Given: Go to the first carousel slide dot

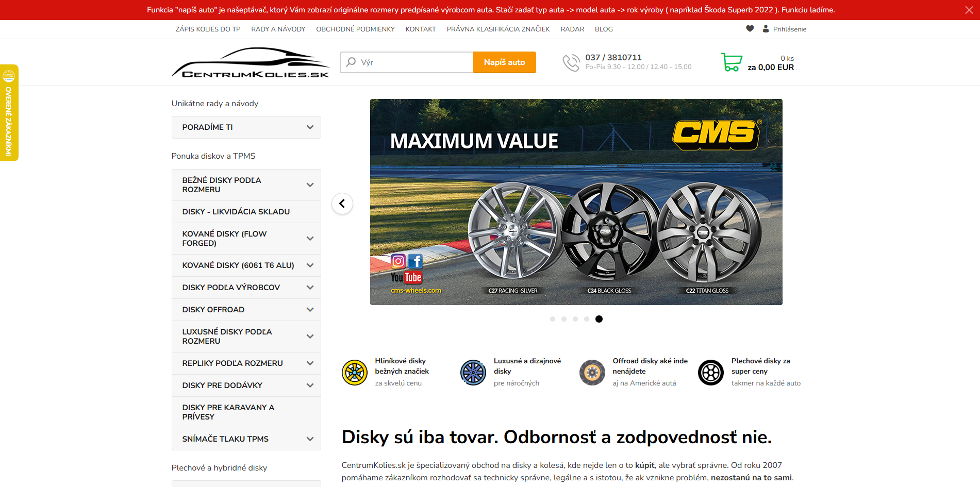Looking at the screenshot, I should [553, 319].
